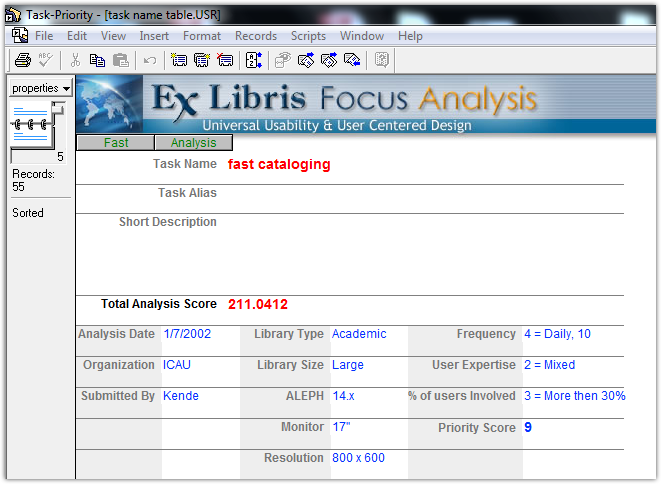Image resolution: width=661 pixels, height=484 pixels.
Task: Click the 'Total Analysis Score' label
Action: (x=159, y=304)
